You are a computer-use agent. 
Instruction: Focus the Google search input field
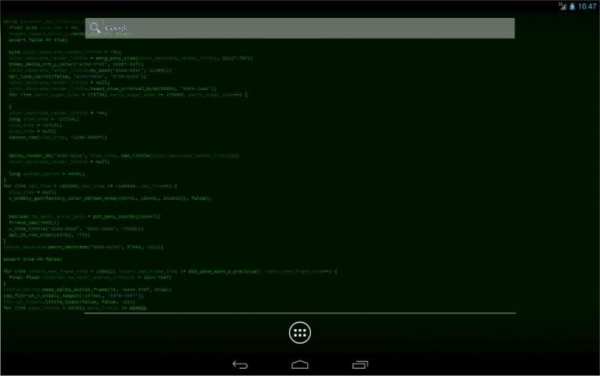click(x=300, y=28)
